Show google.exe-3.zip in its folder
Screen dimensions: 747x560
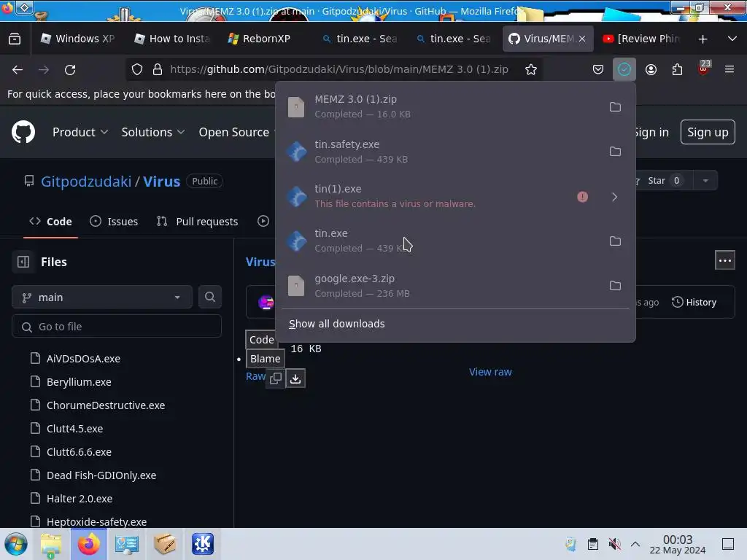click(x=615, y=286)
